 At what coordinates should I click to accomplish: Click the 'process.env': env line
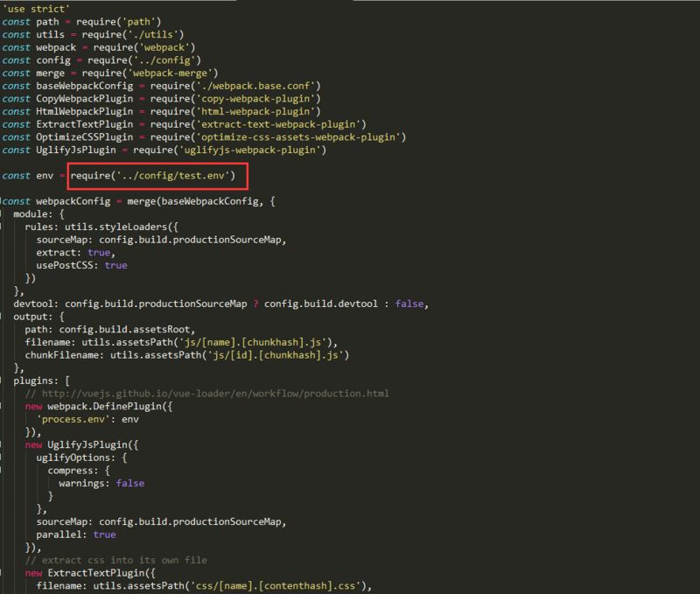click(x=87, y=419)
